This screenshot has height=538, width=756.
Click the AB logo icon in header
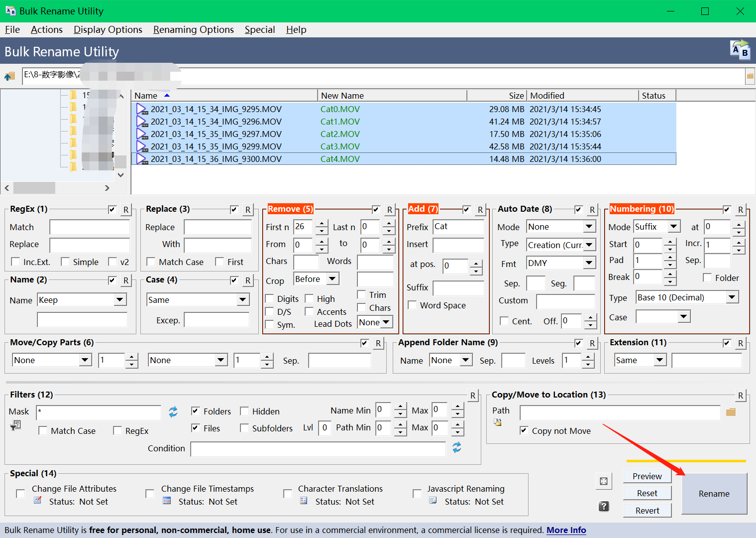(740, 50)
